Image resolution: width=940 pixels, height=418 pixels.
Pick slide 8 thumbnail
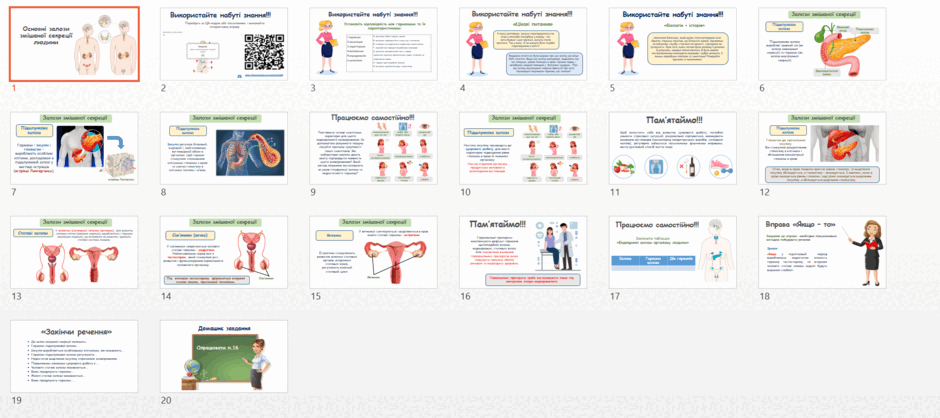[224, 148]
